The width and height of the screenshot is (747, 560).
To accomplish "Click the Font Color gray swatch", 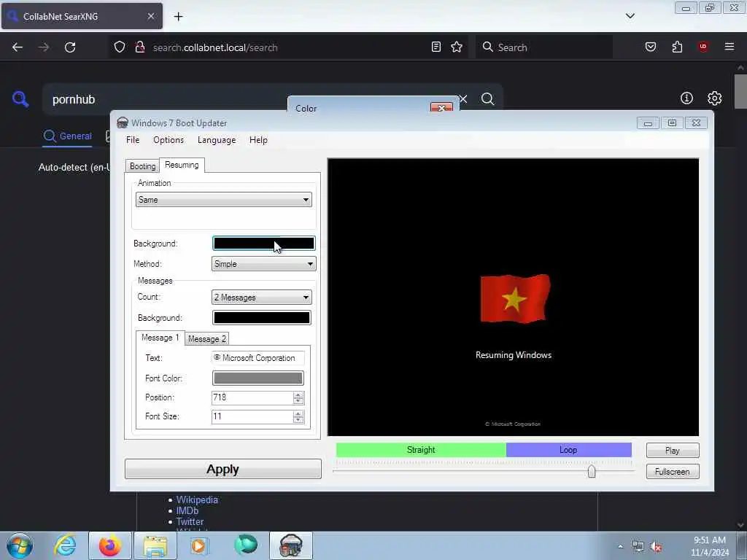I will tap(258, 378).
